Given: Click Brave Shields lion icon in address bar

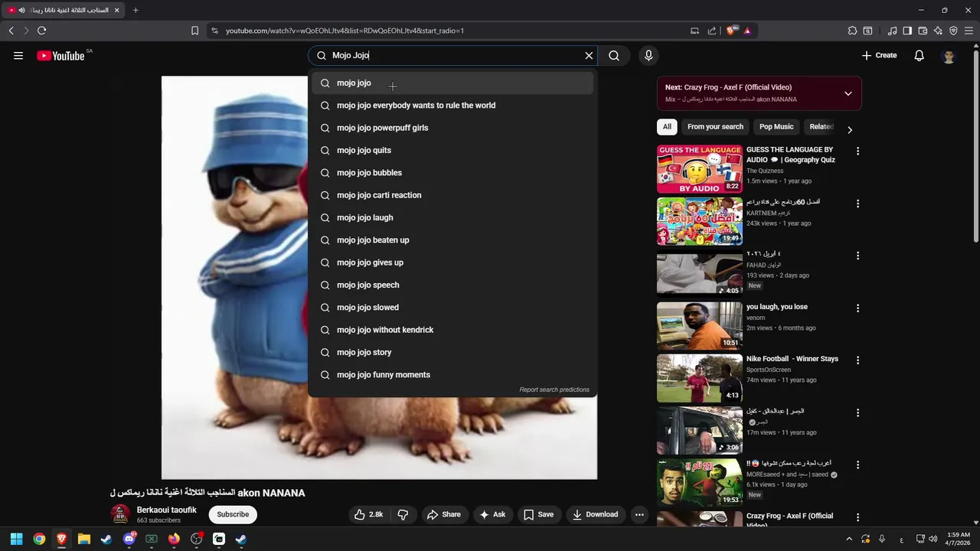Looking at the screenshot, I should pos(730,31).
